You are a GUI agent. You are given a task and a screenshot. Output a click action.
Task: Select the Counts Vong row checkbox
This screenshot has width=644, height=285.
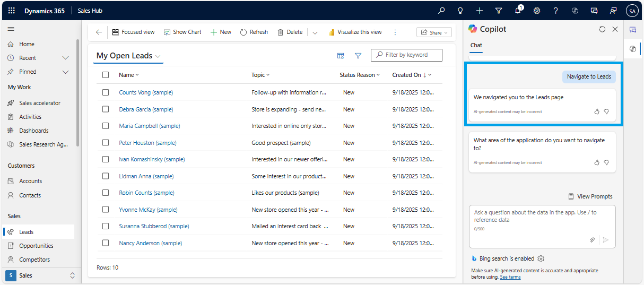click(106, 92)
